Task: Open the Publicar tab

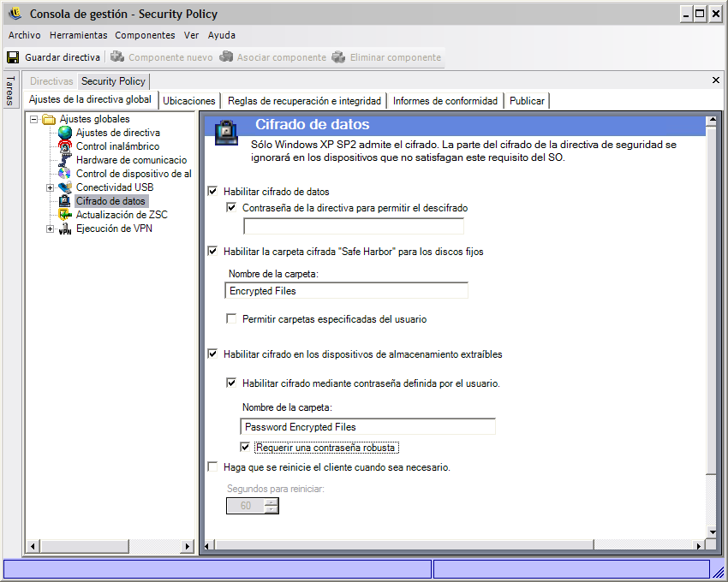Action: coord(527,101)
